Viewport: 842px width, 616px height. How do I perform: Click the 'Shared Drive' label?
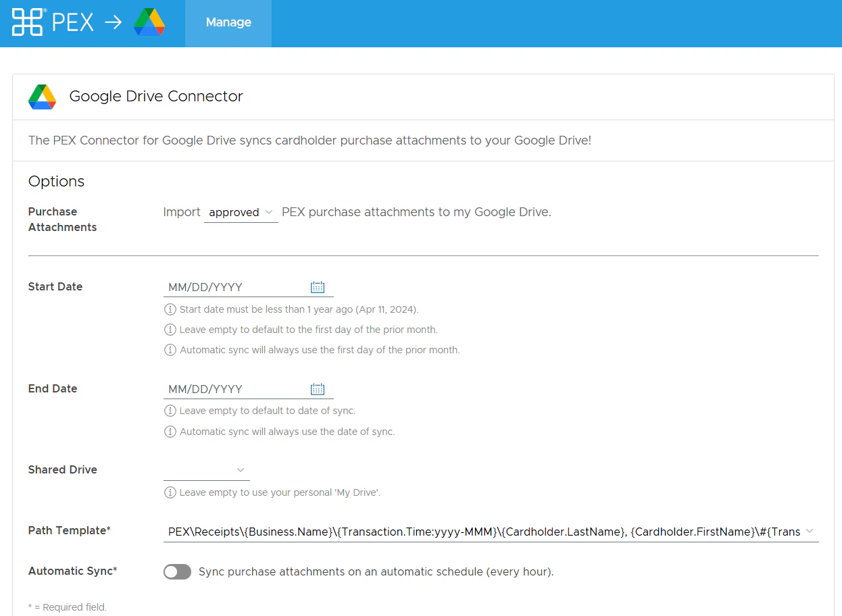(x=63, y=469)
